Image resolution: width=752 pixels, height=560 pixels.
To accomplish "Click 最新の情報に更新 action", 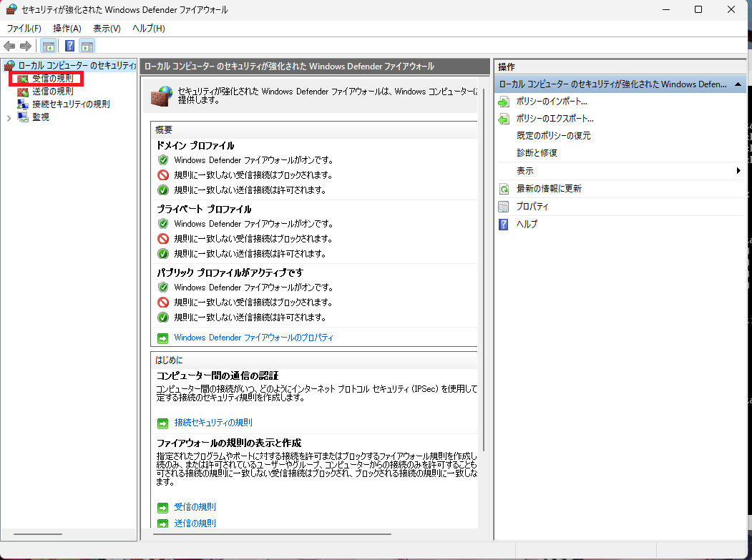I will click(549, 189).
